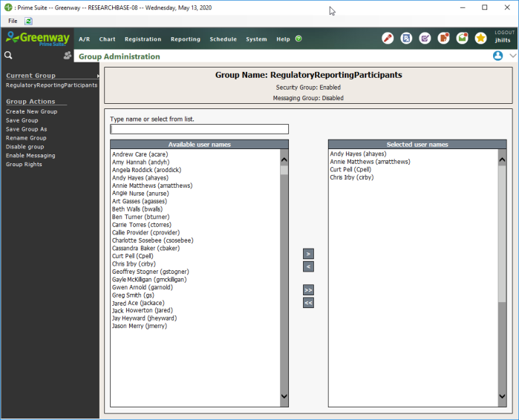Open the purple task checklist icon
Image resolution: width=519 pixels, height=420 pixels.
[x=425, y=39]
